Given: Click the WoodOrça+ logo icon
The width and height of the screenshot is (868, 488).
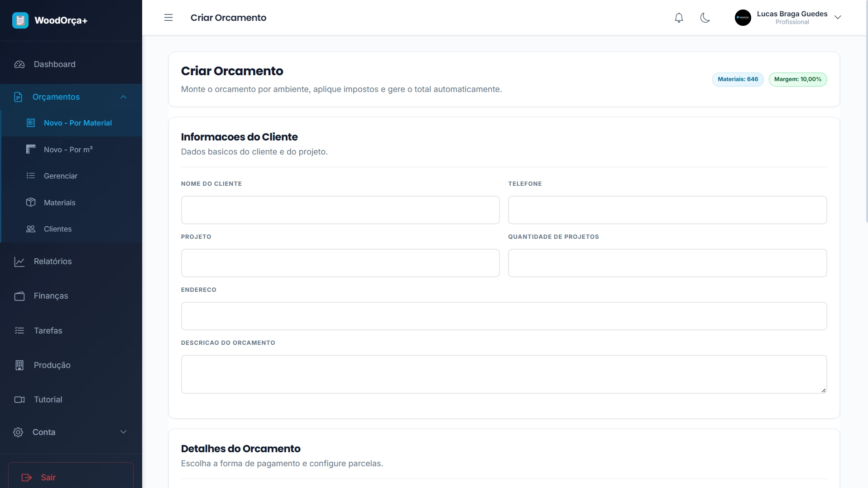Looking at the screenshot, I should (x=20, y=20).
